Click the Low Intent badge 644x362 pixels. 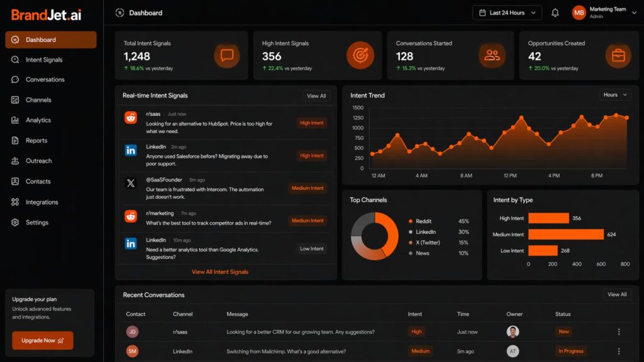coord(312,249)
